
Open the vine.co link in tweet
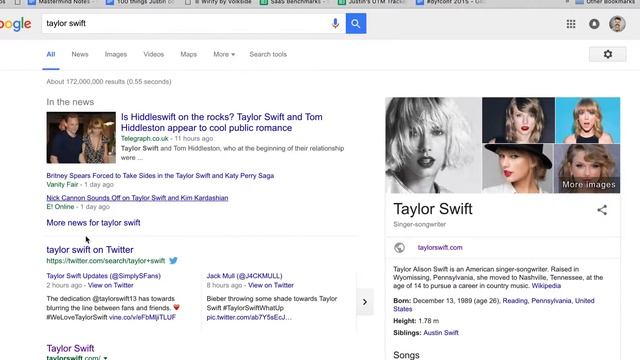(x=142, y=317)
